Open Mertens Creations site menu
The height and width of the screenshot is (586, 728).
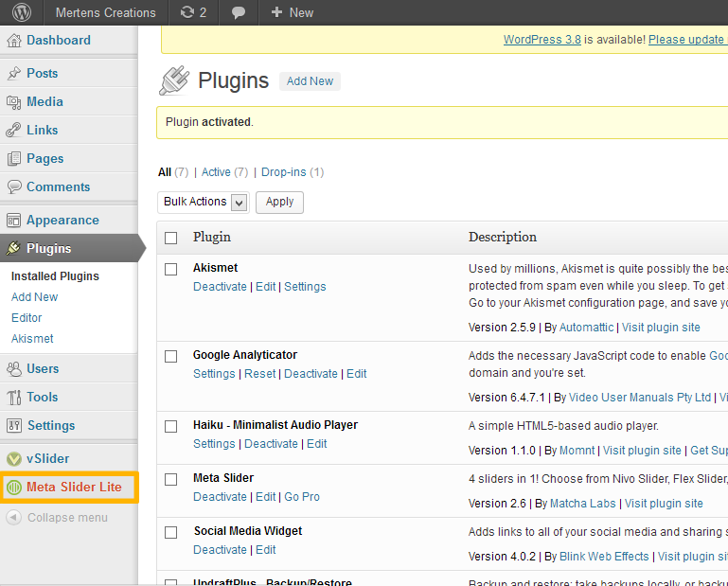point(105,12)
